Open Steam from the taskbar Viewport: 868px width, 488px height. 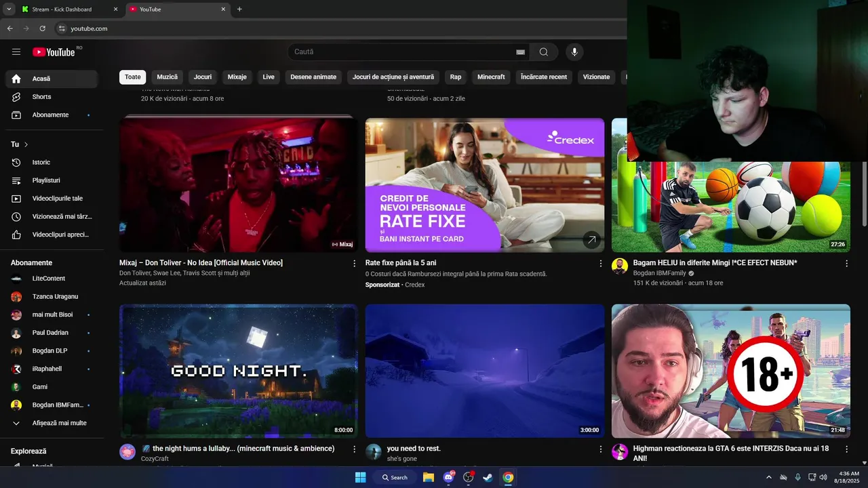[488, 477]
